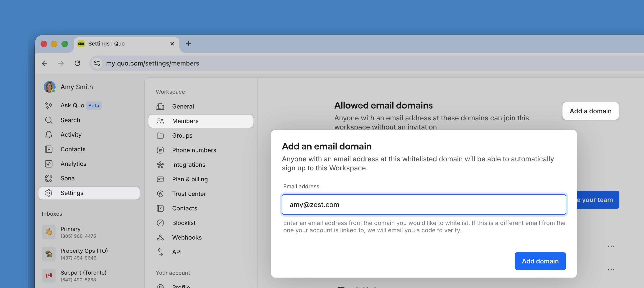Click the Activity bell icon

49,135
